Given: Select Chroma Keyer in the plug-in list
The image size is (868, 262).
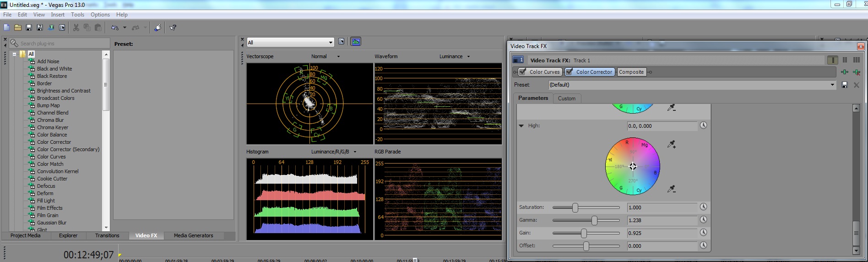Looking at the screenshot, I should pyautogui.click(x=53, y=127).
